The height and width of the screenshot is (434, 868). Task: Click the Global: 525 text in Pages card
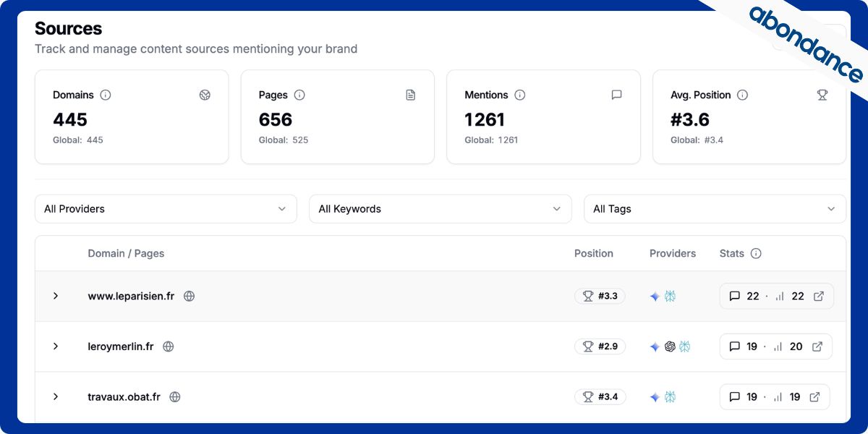[284, 140]
